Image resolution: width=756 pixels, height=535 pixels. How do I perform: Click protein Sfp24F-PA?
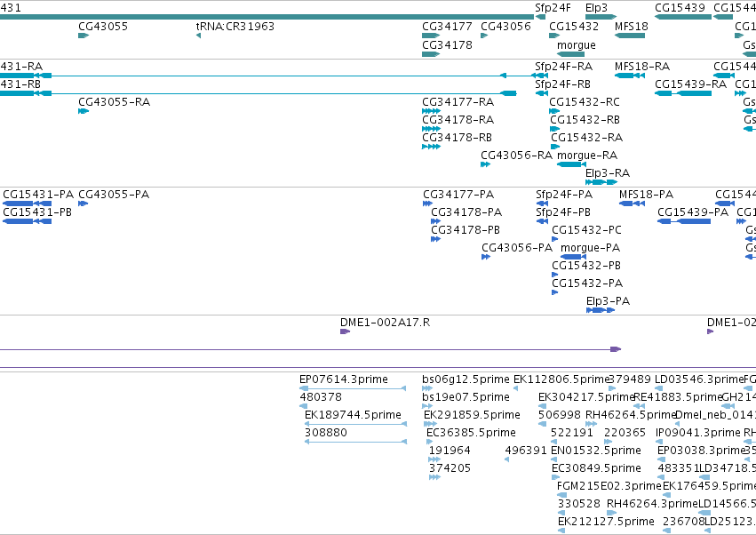[x=564, y=195]
